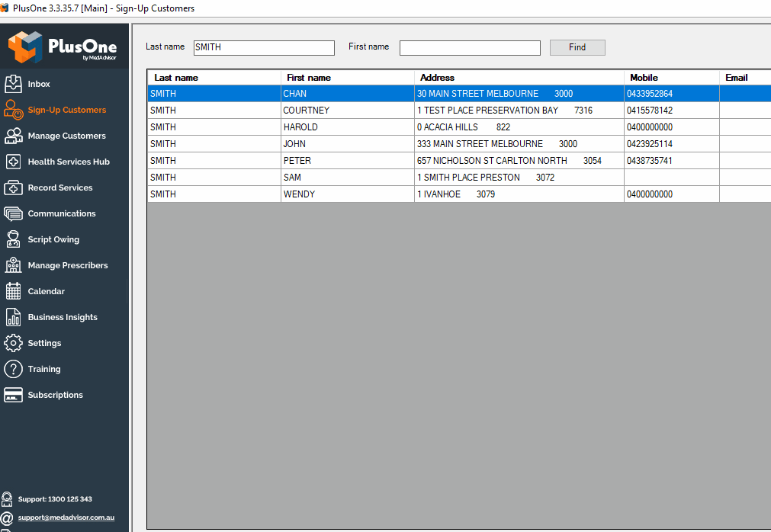This screenshot has width=771, height=532.
Task: Click the Health Services Hub icon
Action: (13, 161)
